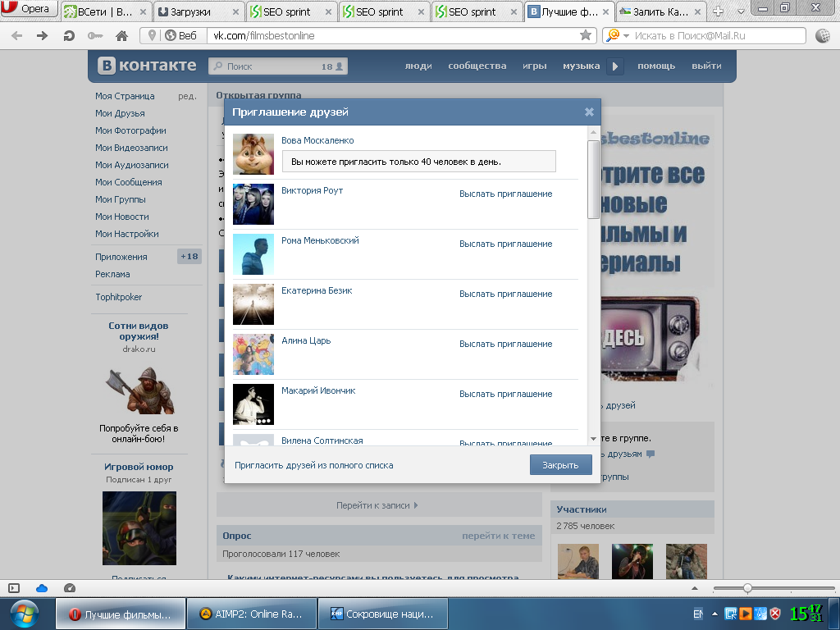840x630 pixels.
Task: Click the ВКонтакте logo
Action: 148,66
